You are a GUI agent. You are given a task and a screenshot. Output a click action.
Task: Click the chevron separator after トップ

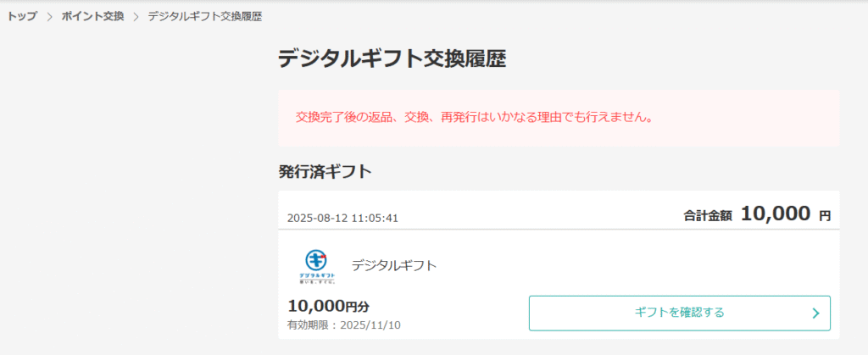click(x=49, y=17)
